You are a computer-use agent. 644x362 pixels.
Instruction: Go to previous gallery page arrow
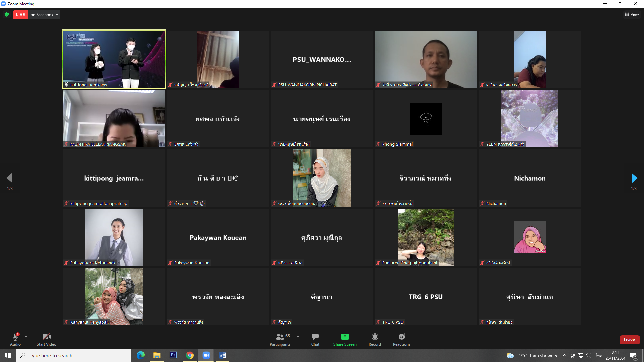(9, 178)
